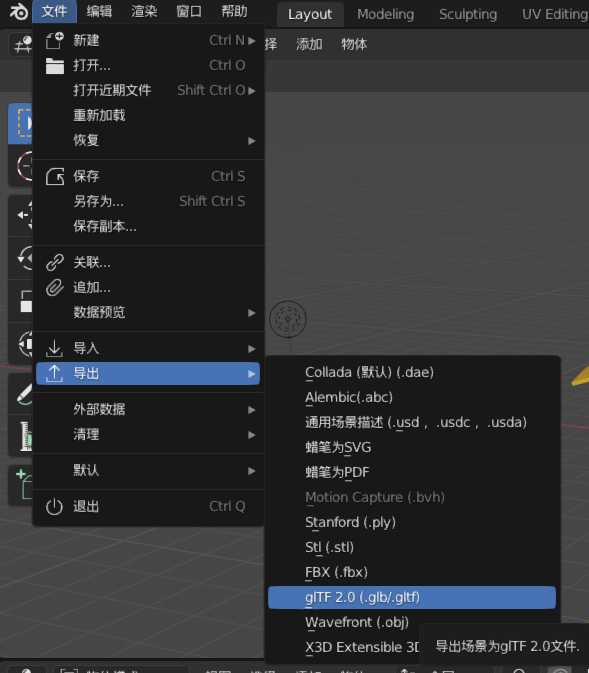Click the highlighted 导出 export entry
The height and width of the screenshot is (673, 589).
coord(149,373)
